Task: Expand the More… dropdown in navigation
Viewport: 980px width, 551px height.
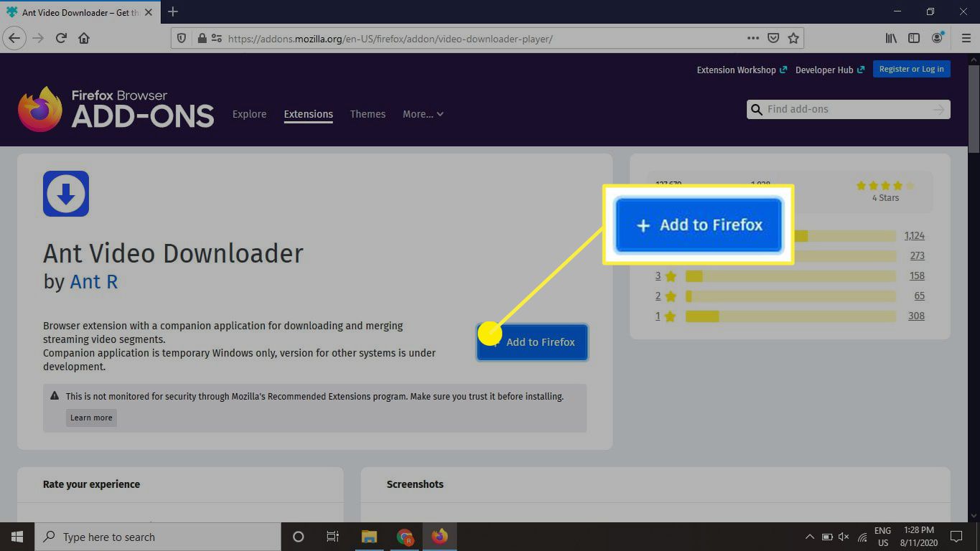Action: pyautogui.click(x=422, y=114)
